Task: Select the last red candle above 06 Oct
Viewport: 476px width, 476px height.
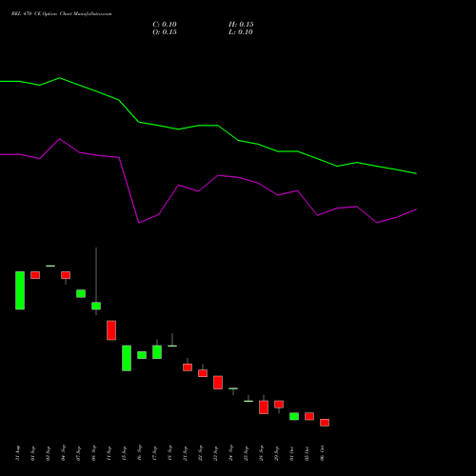Action: click(325, 423)
